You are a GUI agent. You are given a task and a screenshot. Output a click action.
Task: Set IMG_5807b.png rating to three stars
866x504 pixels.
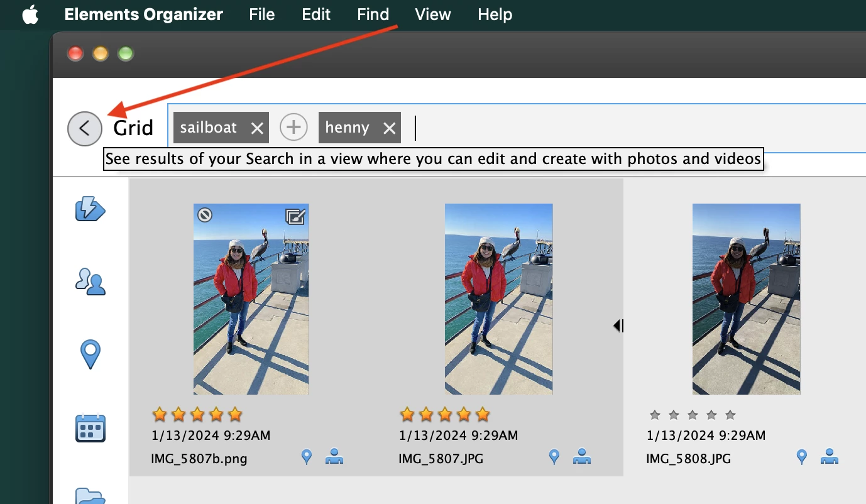tap(197, 414)
